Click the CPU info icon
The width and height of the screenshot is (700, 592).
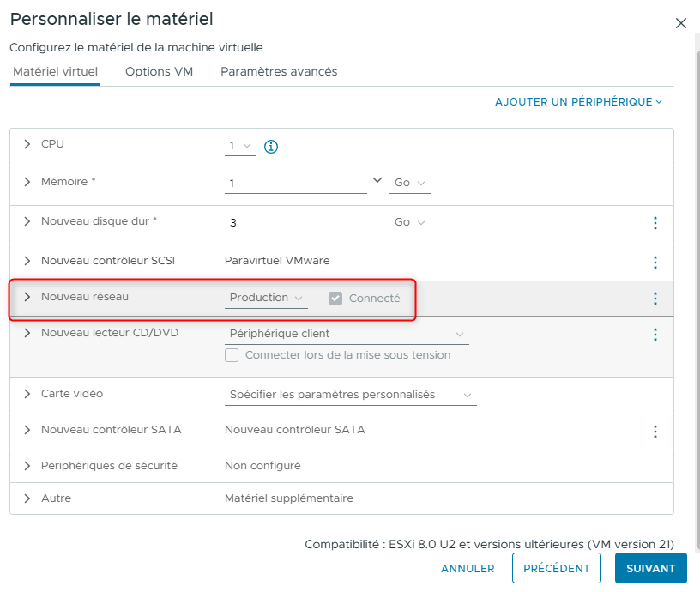tap(271, 147)
